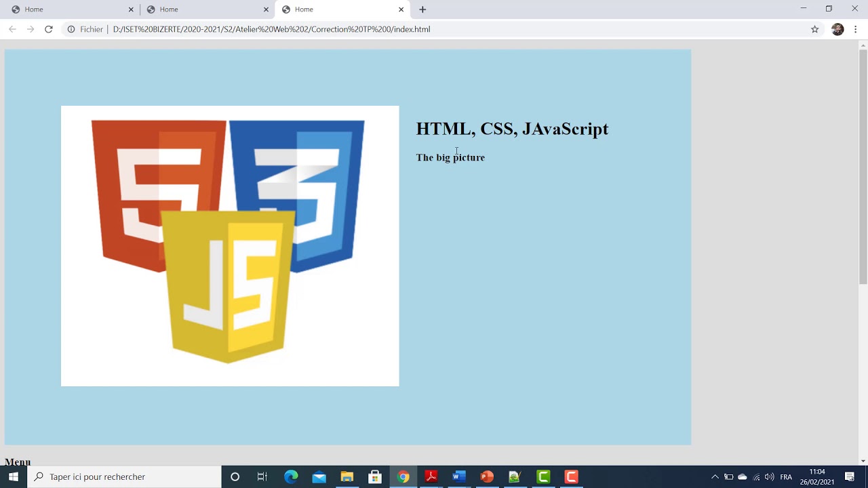Image resolution: width=868 pixels, height=488 pixels.
Task: Open File Explorer from taskbar
Action: click(x=347, y=476)
